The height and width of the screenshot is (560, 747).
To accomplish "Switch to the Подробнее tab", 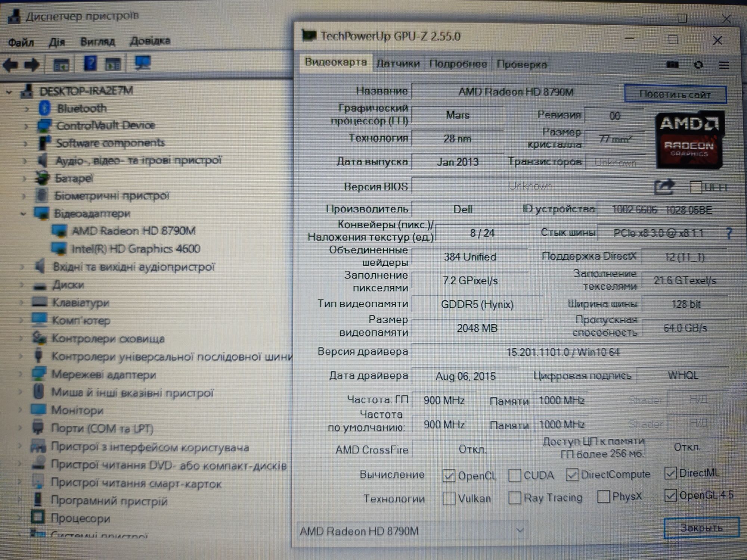I will pos(458,64).
